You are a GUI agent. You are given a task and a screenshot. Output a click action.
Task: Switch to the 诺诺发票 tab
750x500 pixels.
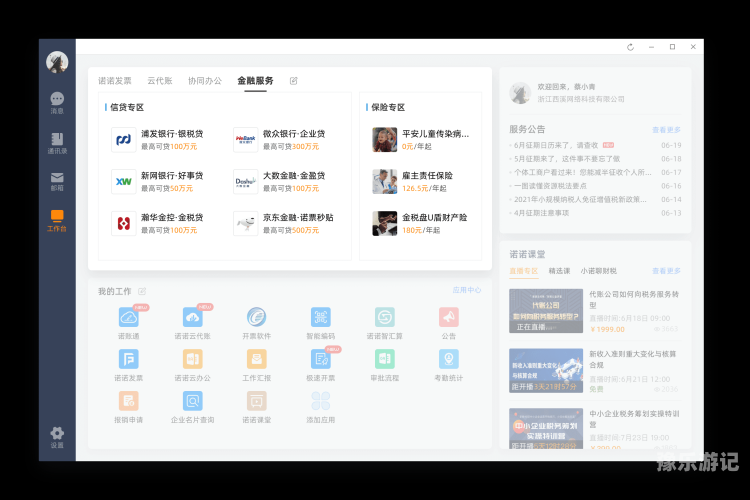pos(115,81)
